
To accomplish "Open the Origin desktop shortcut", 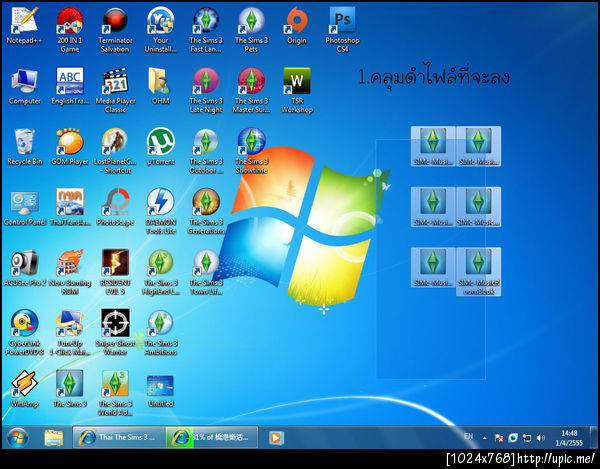I will (297, 26).
